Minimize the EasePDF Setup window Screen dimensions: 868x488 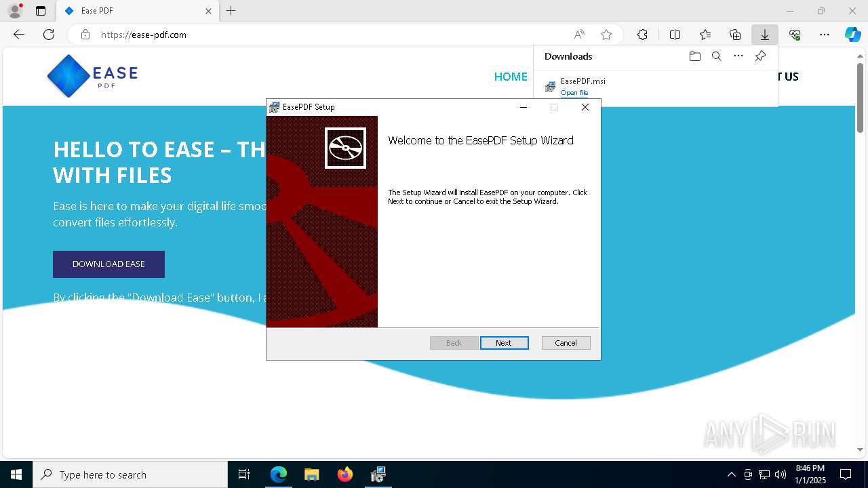pos(524,107)
